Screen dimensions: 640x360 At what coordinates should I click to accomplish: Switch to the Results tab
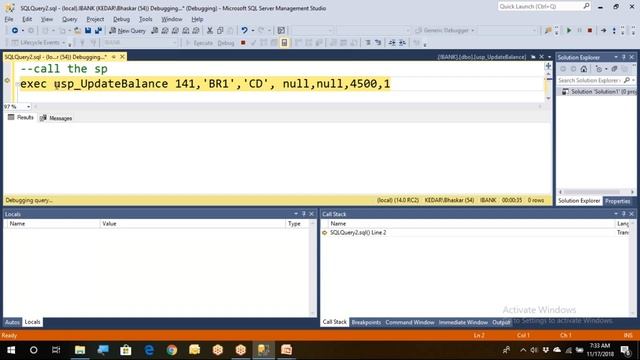pos(21,118)
